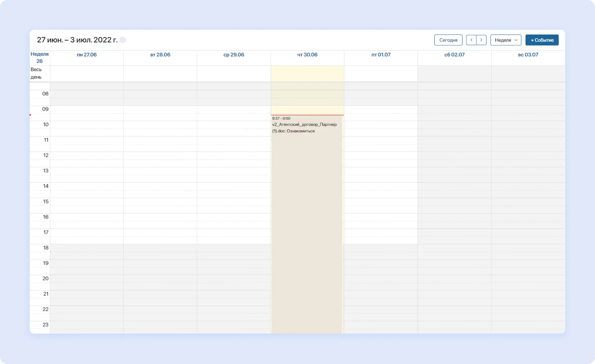Click all-day cell for Monday 27.06
This screenshot has height=364, width=595.
pyautogui.click(x=87, y=74)
